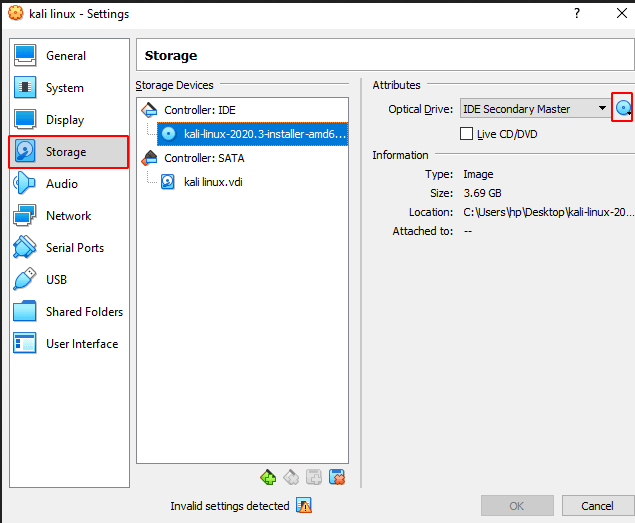Click the Serial Ports connector icon
635x523 pixels.
click(x=24, y=247)
